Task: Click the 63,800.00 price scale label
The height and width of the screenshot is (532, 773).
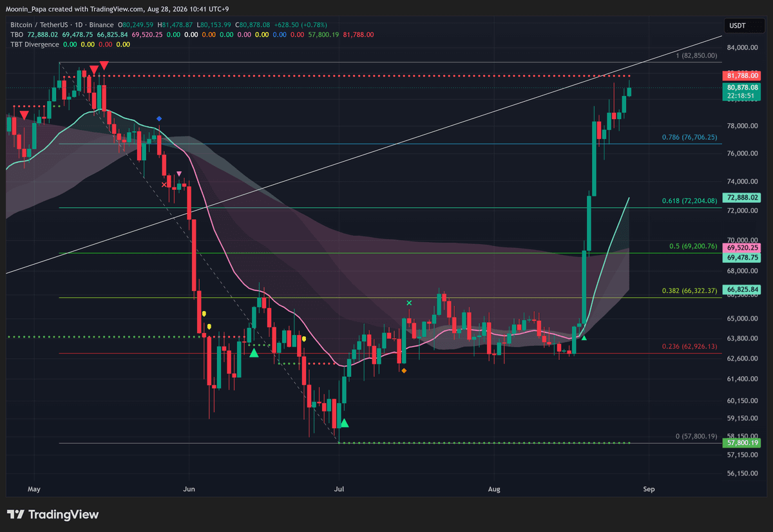Action: click(743, 339)
